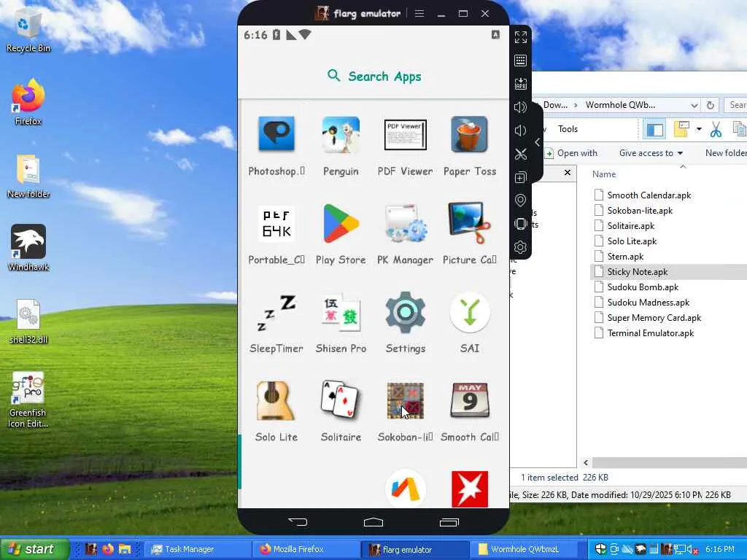747x560 pixels.
Task: Open Windhawk desktop shortcut
Action: tap(28, 248)
